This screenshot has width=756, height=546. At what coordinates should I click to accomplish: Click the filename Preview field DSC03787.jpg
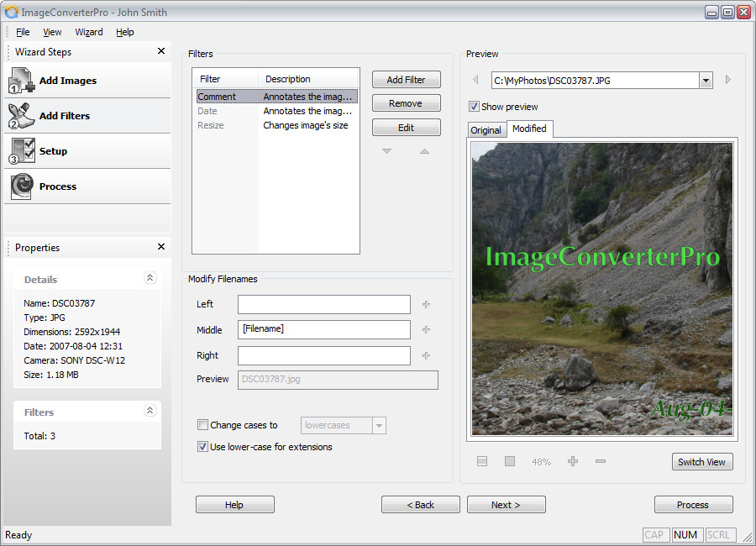coord(338,380)
